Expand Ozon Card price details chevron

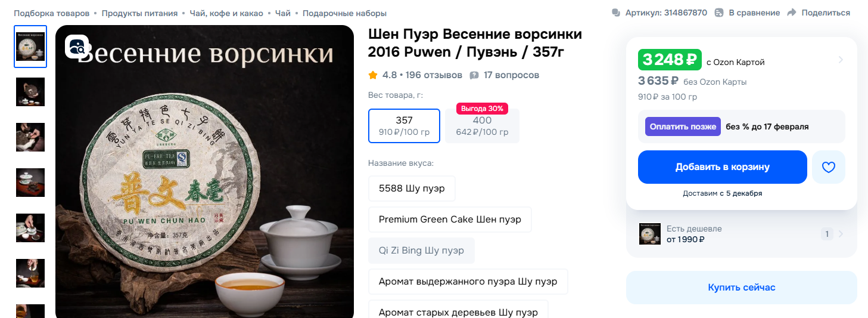click(841, 60)
